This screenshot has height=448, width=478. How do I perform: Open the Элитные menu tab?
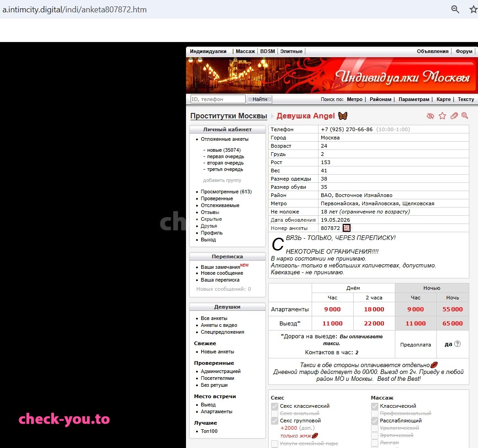click(292, 51)
